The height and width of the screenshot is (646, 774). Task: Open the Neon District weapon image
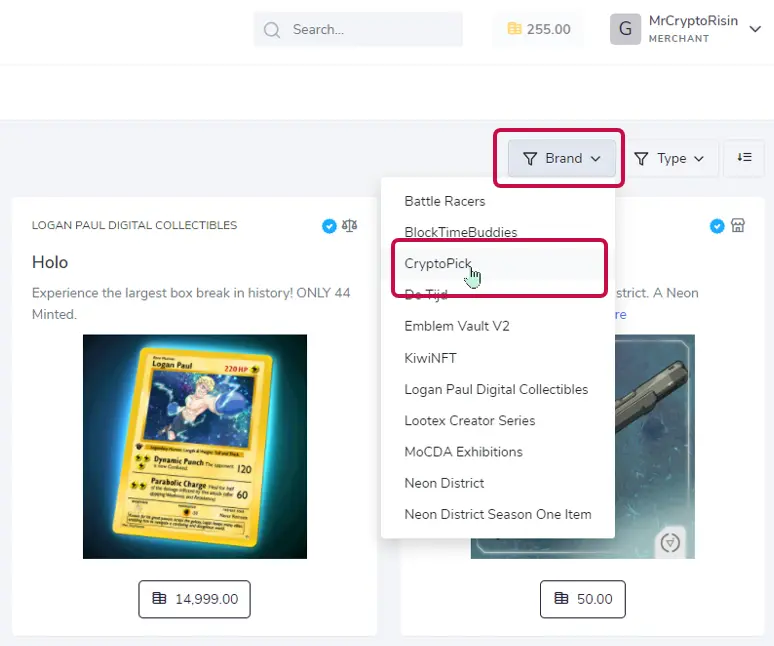[655, 447]
